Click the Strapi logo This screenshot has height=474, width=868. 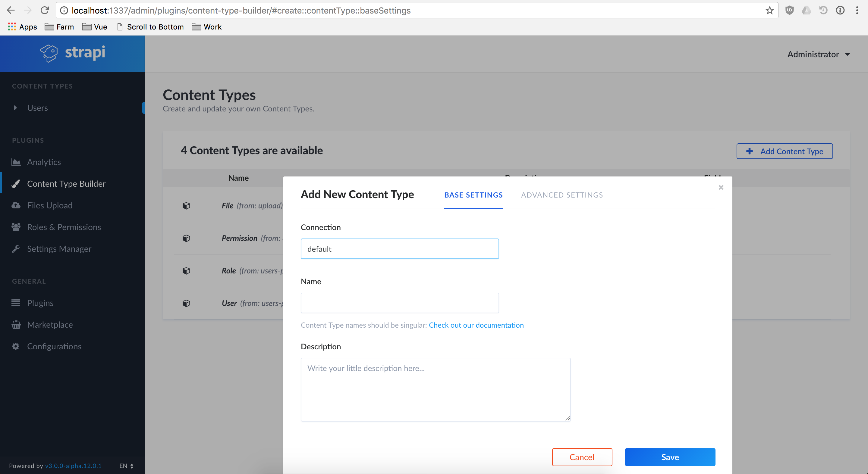point(72,53)
